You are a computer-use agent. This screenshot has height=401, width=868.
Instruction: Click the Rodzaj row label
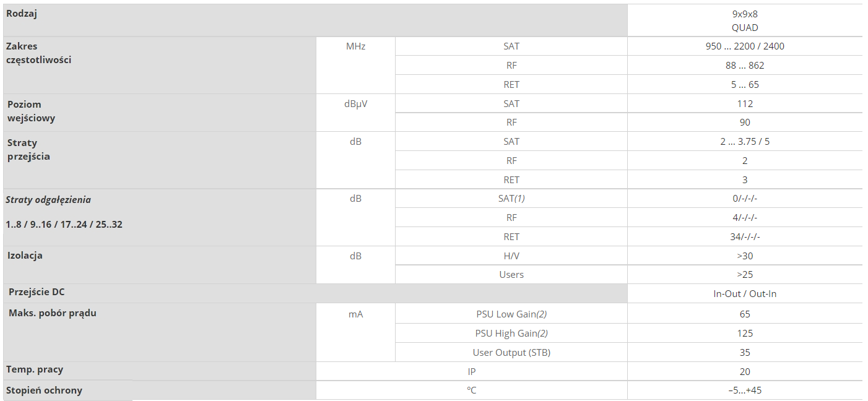[x=22, y=14]
